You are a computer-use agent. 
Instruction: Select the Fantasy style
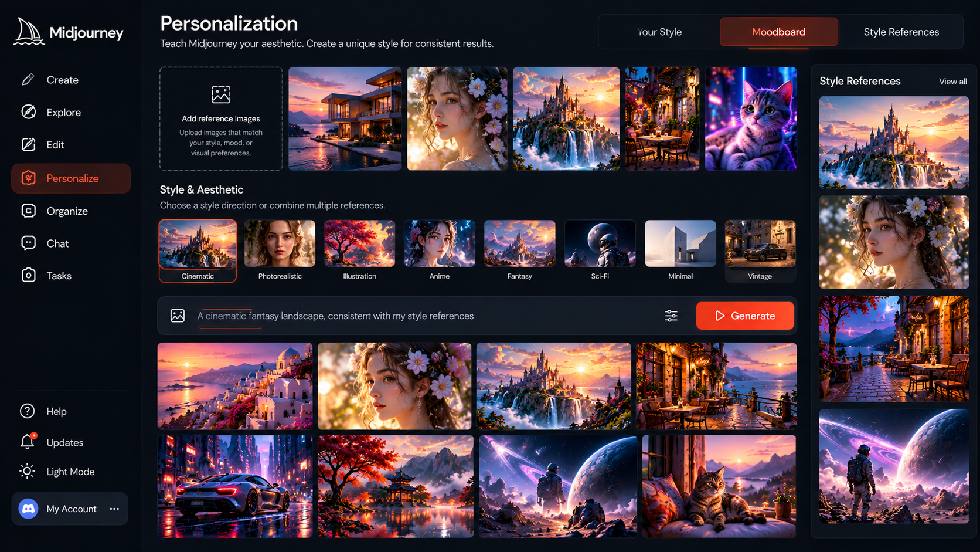[x=519, y=251]
